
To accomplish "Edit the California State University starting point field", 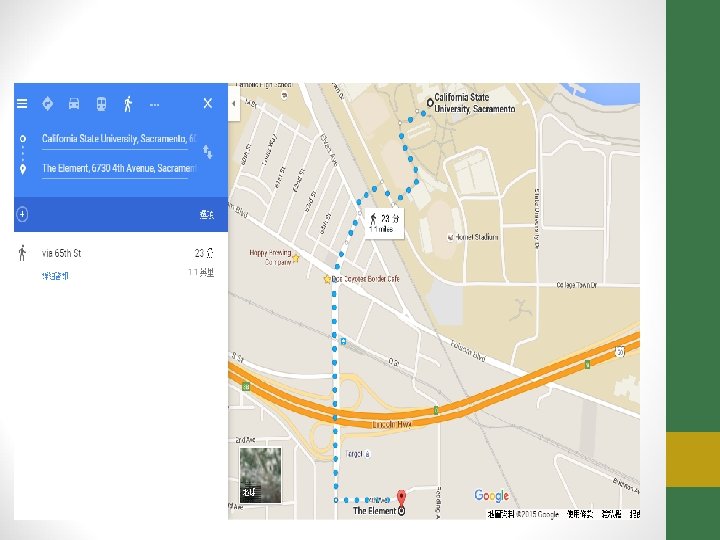I will point(118,139).
